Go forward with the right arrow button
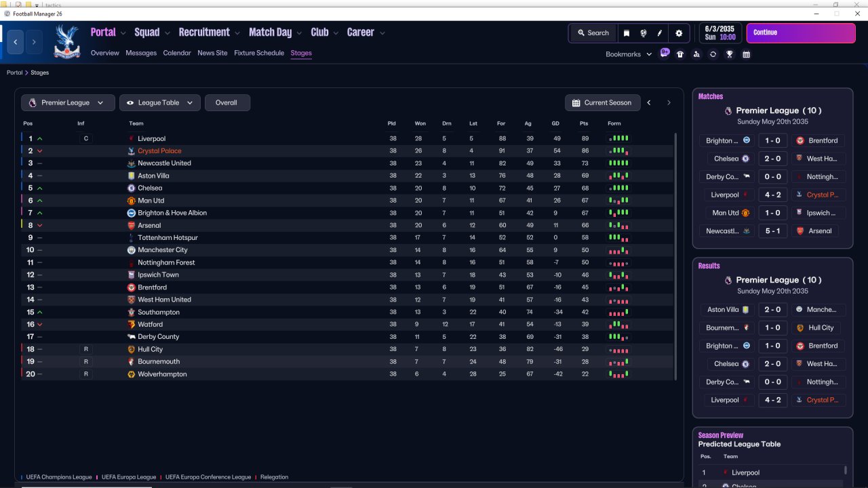Viewport: 868px width, 488px height. click(x=34, y=42)
